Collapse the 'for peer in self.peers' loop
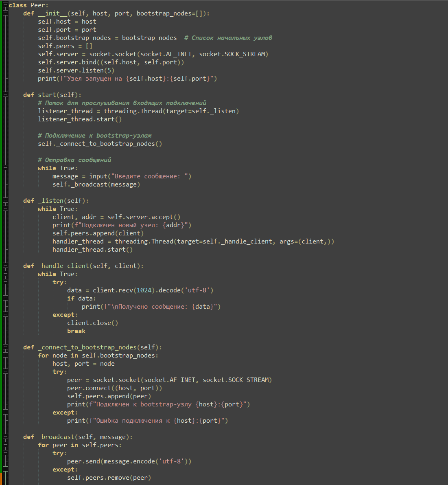This screenshot has height=485, width=448. click(x=5, y=445)
